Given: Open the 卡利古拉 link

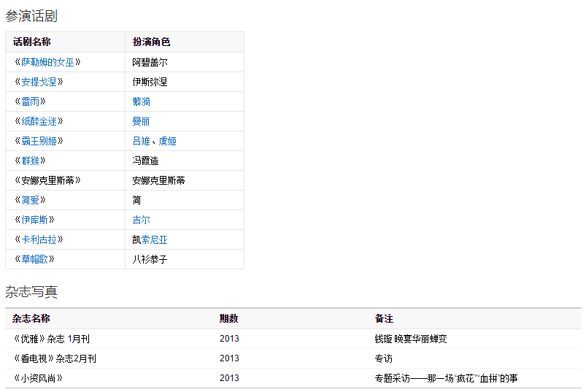Looking at the screenshot, I should [42, 239].
